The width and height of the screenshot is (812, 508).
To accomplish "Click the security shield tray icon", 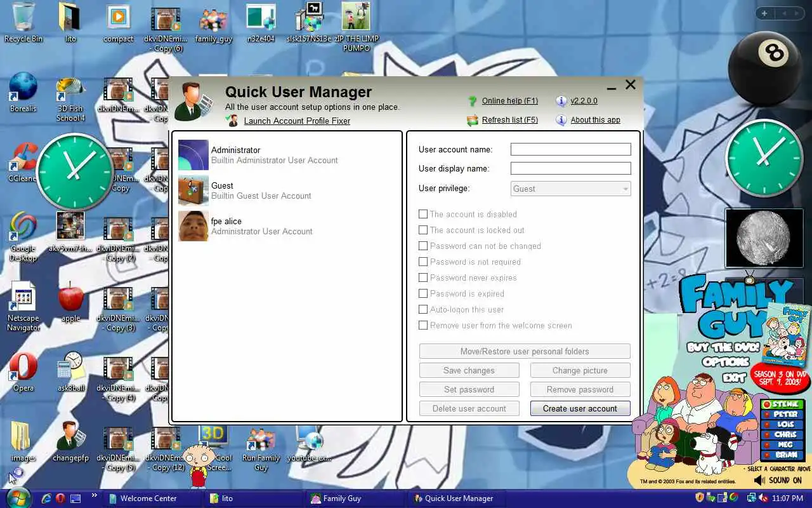I will (x=700, y=498).
